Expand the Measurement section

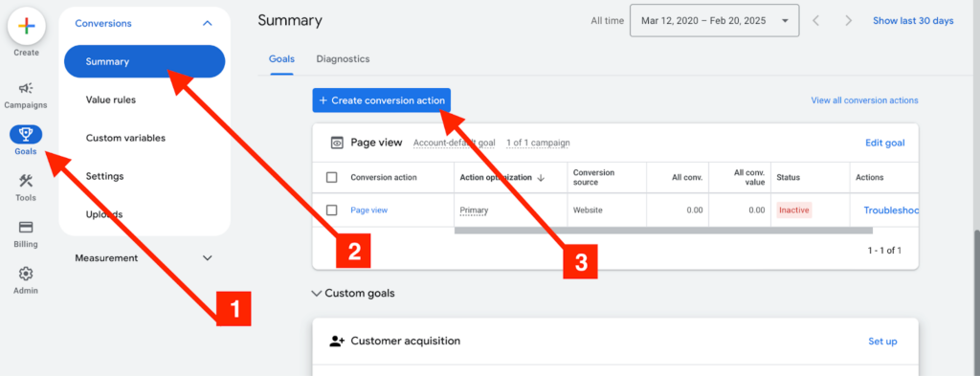click(x=144, y=258)
